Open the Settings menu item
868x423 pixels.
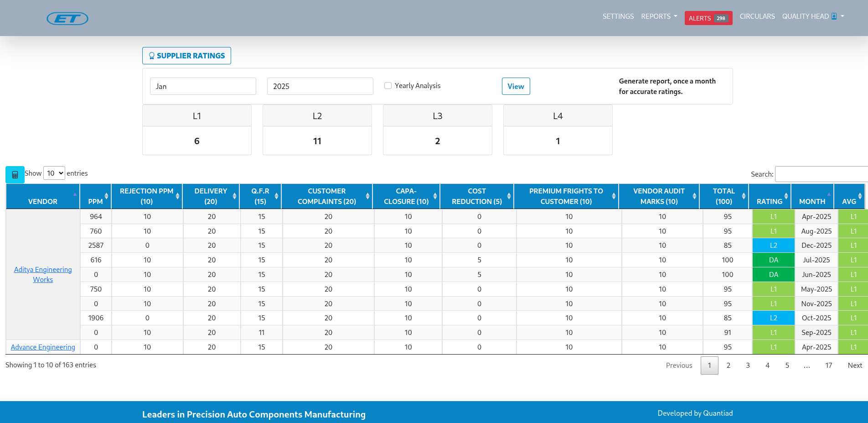618,16
